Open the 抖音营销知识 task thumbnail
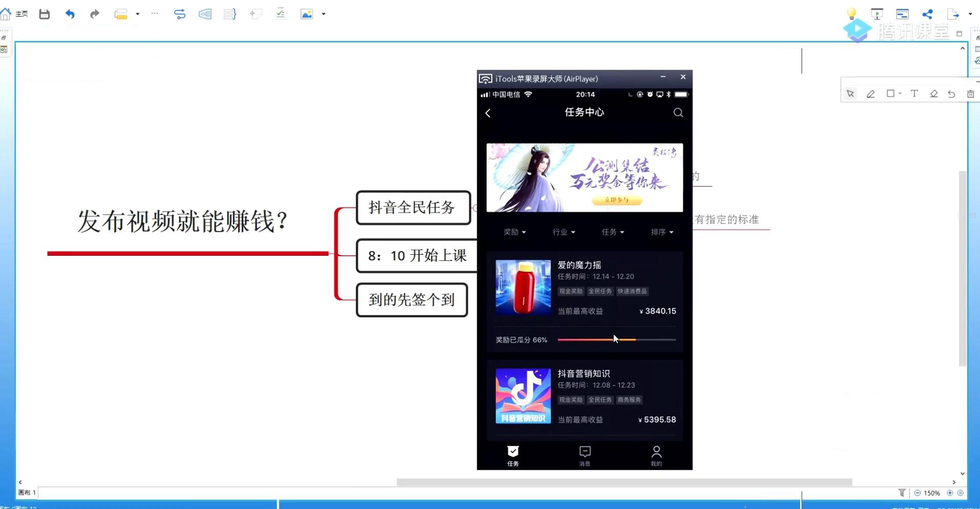The height and width of the screenshot is (509, 980). (523, 396)
